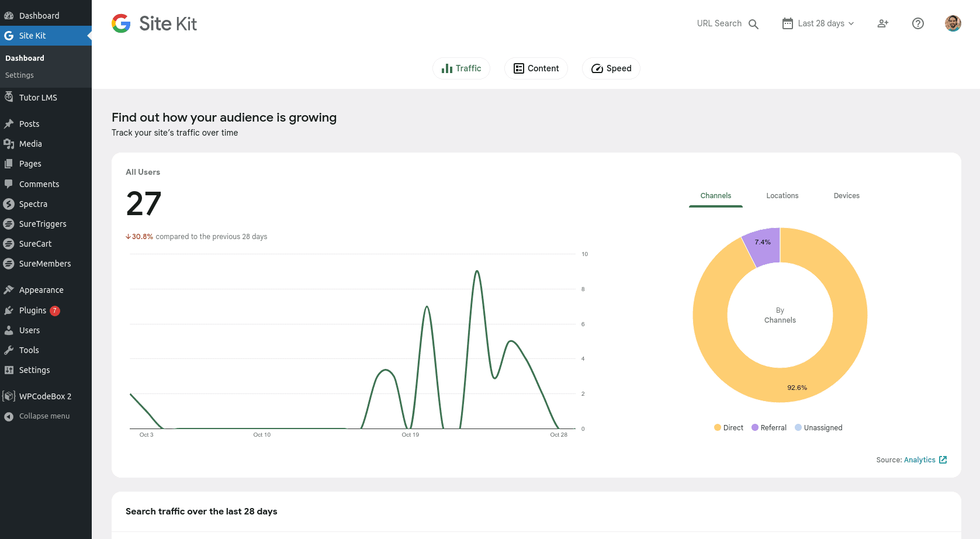The height and width of the screenshot is (539, 980).
Task: Switch to the Locations tab
Action: tap(782, 195)
